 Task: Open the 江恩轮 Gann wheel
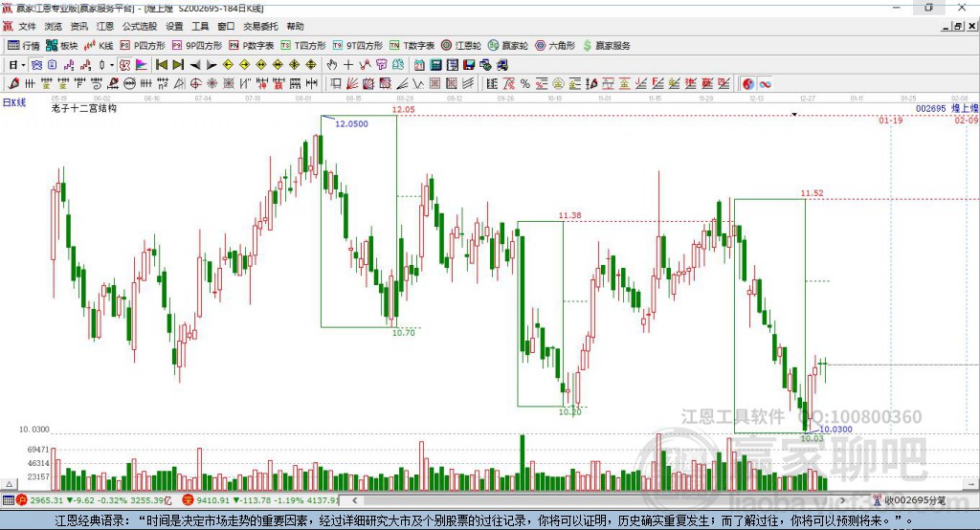[461, 45]
